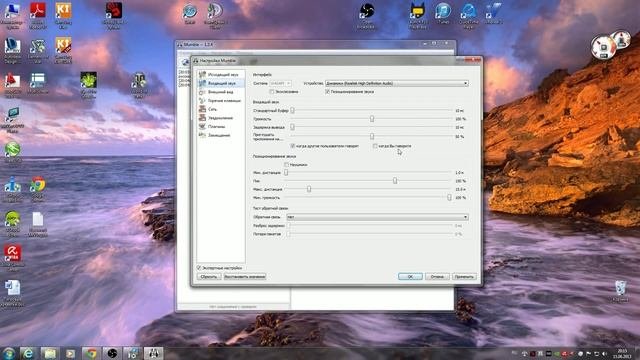Image resolution: width=640 pixels, height=360 pixels.
Task: Click the Пик slider handle
Action: [395, 180]
